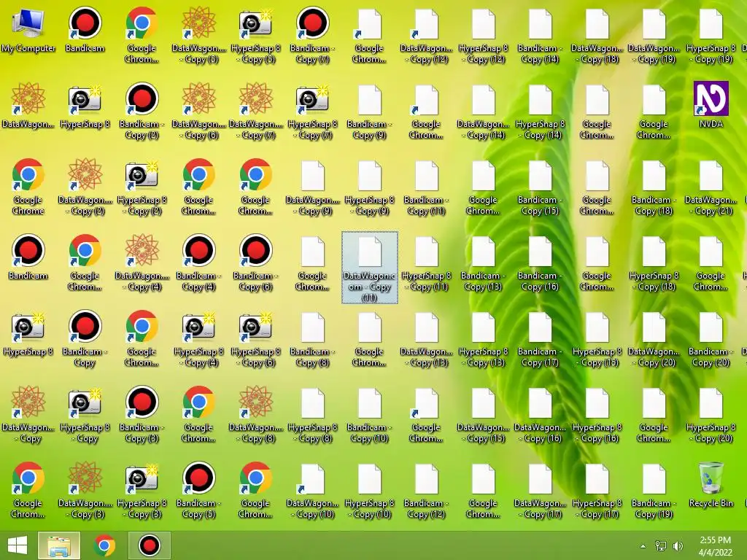The height and width of the screenshot is (560, 747).
Task: Select Bandicam - Copy (13) file
Action: 483,262
